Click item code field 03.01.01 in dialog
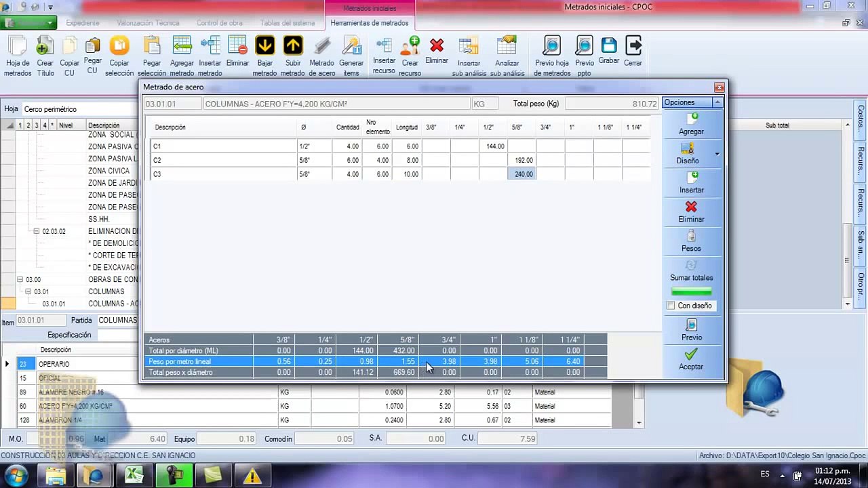 [172, 104]
